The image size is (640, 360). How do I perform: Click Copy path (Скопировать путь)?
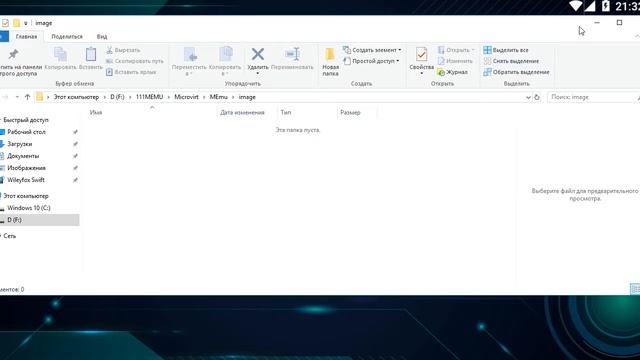(135, 61)
